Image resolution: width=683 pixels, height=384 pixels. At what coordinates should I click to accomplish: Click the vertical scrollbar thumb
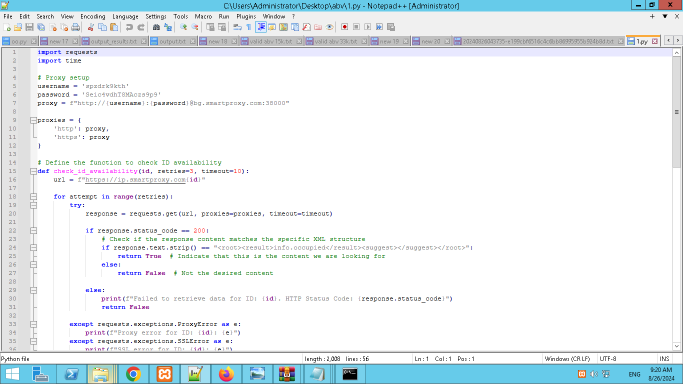676,112
